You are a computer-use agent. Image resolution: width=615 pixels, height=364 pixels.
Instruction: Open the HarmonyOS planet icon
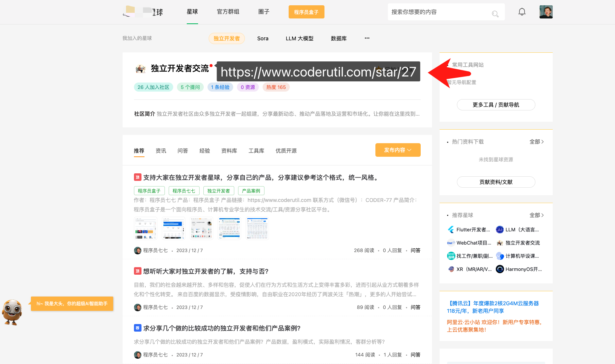[x=500, y=269]
